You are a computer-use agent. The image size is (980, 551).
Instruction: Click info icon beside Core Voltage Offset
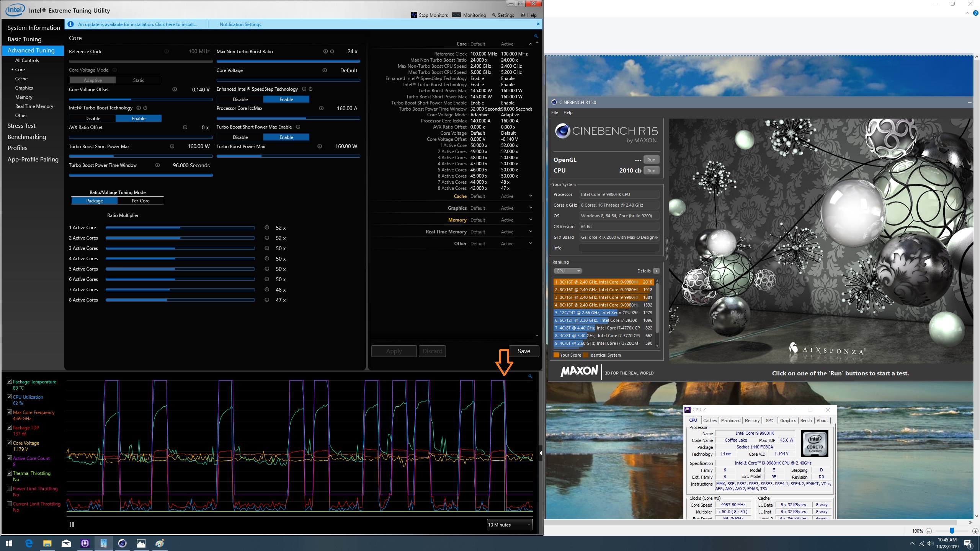click(x=175, y=90)
